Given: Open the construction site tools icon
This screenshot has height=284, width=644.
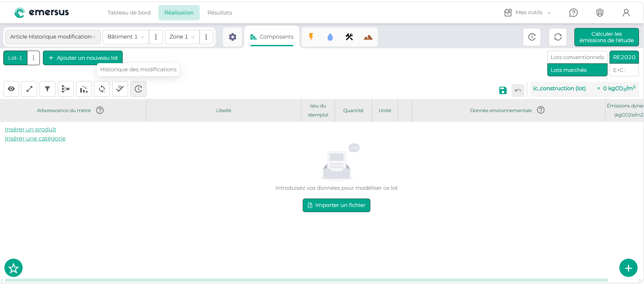Looking at the screenshot, I should click(x=349, y=37).
